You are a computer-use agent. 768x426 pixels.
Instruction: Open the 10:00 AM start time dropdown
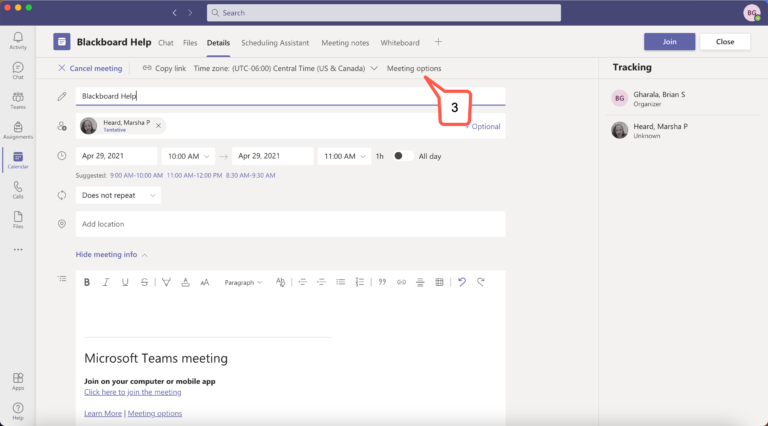coord(189,156)
